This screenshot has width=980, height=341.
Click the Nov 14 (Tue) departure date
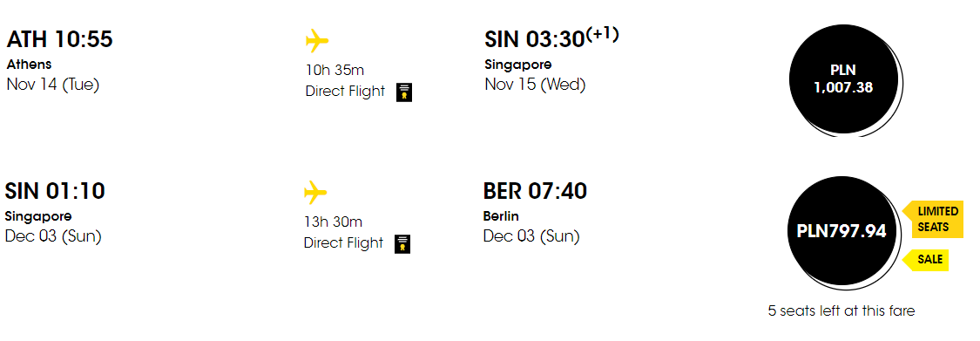tap(53, 85)
